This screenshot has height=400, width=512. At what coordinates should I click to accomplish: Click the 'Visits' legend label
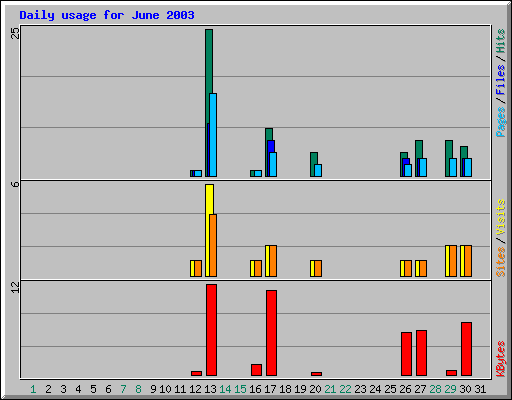[x=501, y=218]
